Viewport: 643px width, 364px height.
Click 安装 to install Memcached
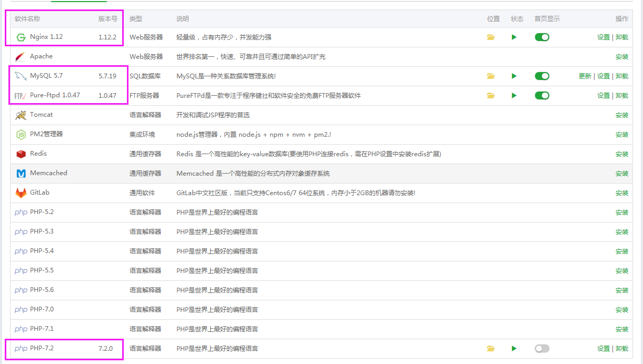coord(622,174)
